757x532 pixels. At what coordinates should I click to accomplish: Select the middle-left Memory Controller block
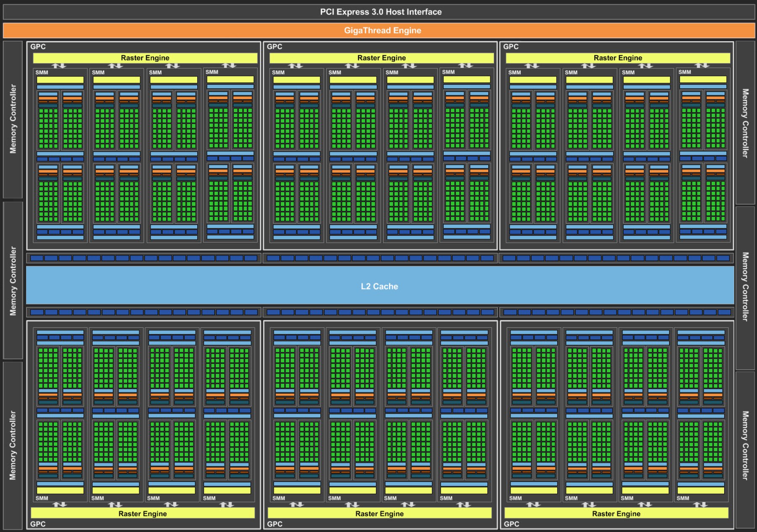coord(13,281)
